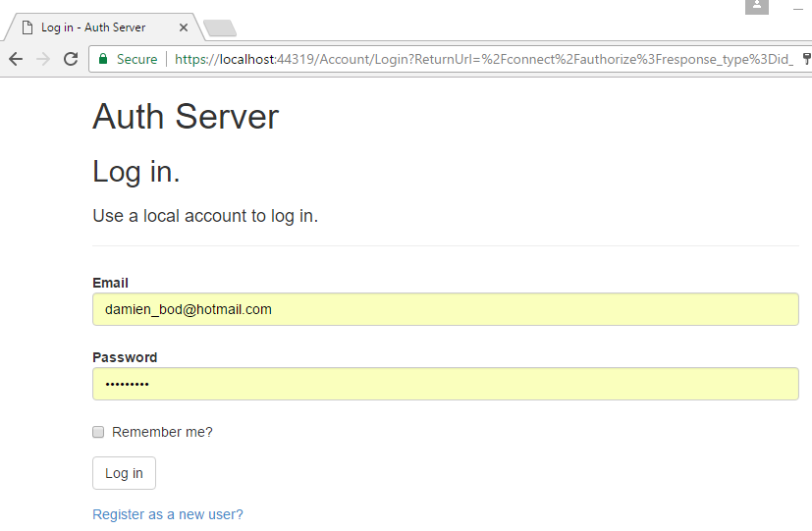Image resolution: width=812 pixels, height=531 pixels.
Task: Click the 'Remember me?' label text
Action: point(162,432)
